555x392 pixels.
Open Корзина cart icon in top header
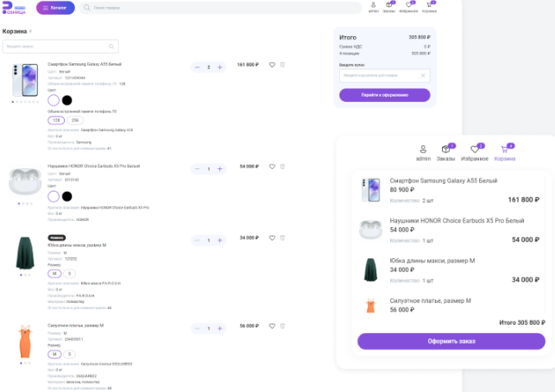tap(429, 7)
